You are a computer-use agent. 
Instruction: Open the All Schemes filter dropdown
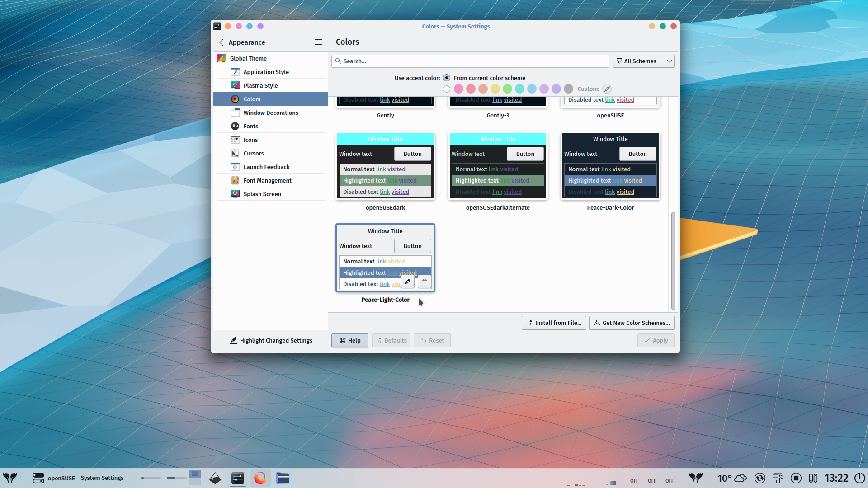click(643, 61)
